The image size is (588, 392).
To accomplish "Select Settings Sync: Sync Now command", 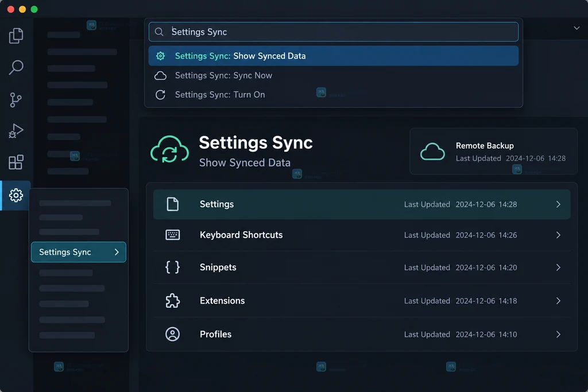I will [334, 75].
